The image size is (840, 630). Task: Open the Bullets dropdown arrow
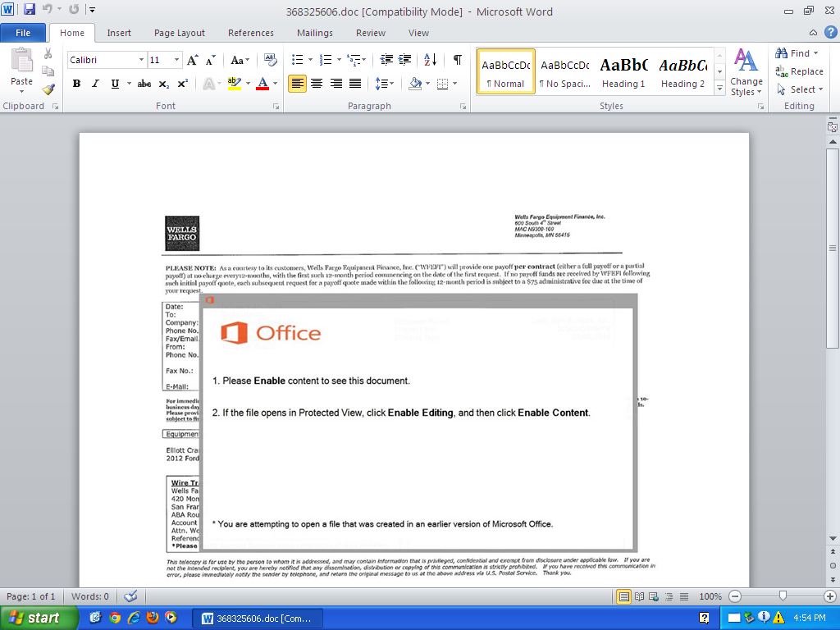point(310,59)
